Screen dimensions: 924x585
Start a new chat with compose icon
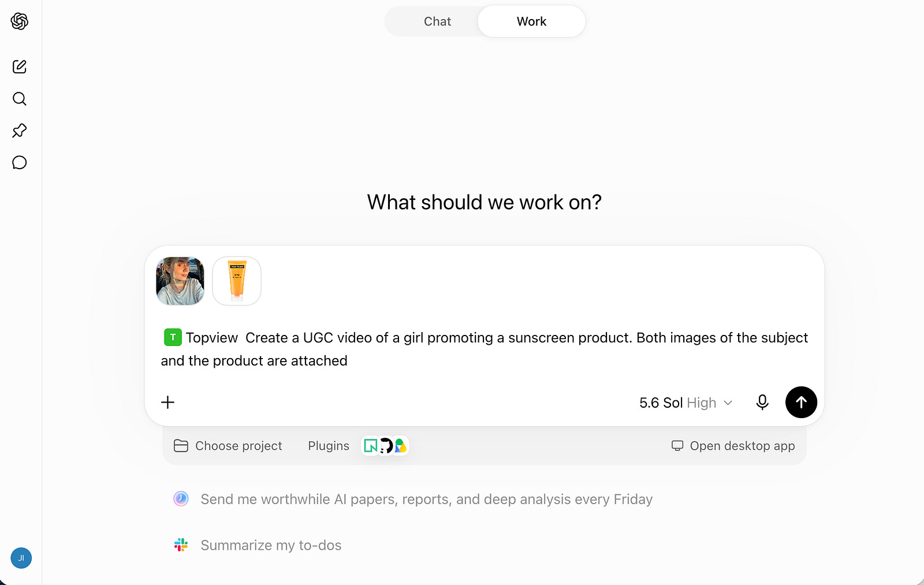(x=20, y=66)
